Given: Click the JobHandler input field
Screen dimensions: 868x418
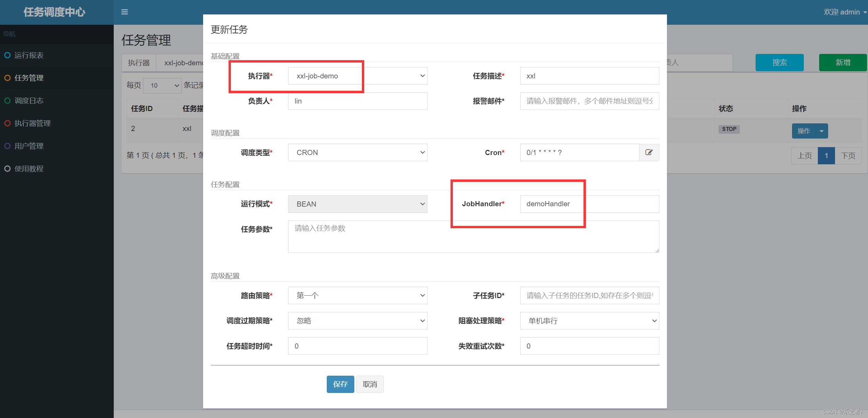Looking at the screenshot, I should 590,204.
